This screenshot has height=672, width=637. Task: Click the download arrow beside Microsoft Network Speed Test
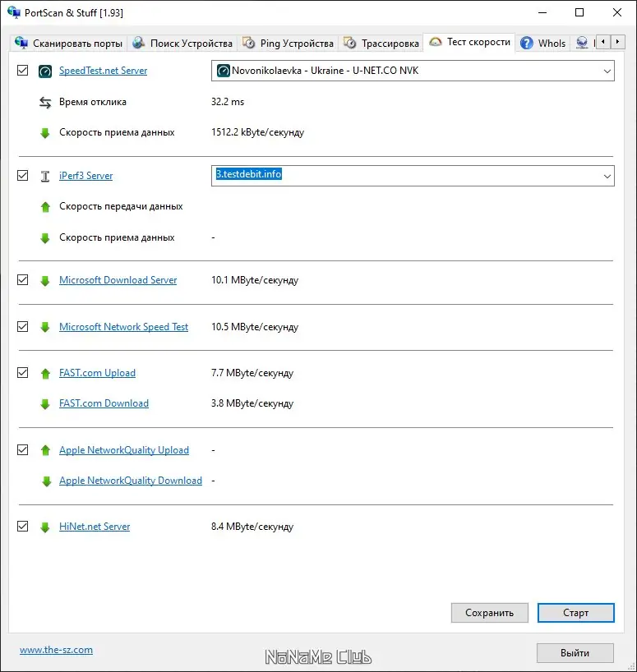(45, 328)
